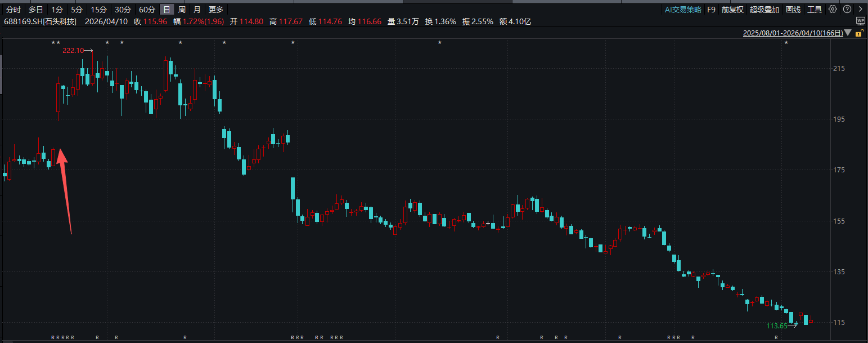Click the right chevron arrow in toolbar
Viewport: 868px width, 343px height.
pyautogui.click(x=860, y=9)
